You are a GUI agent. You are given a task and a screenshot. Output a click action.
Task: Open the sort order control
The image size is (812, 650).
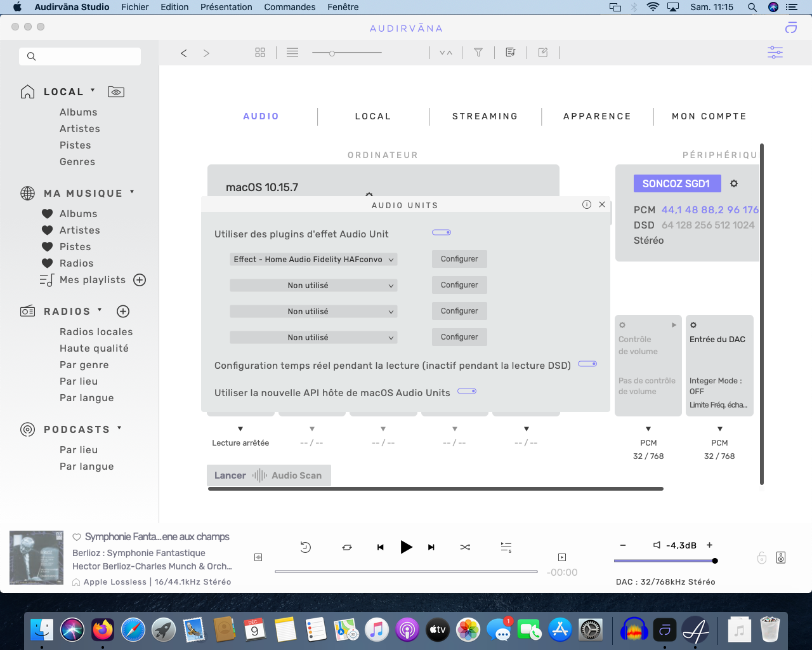pos(446,53)
